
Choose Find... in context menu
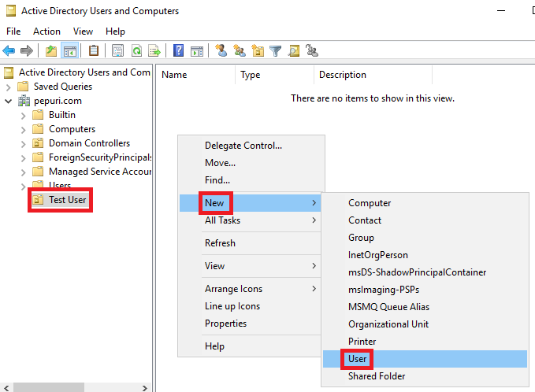[250, 180]
